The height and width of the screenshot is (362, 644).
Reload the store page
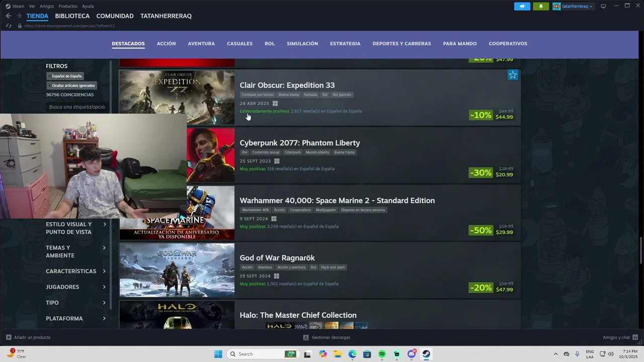point(9,26)
